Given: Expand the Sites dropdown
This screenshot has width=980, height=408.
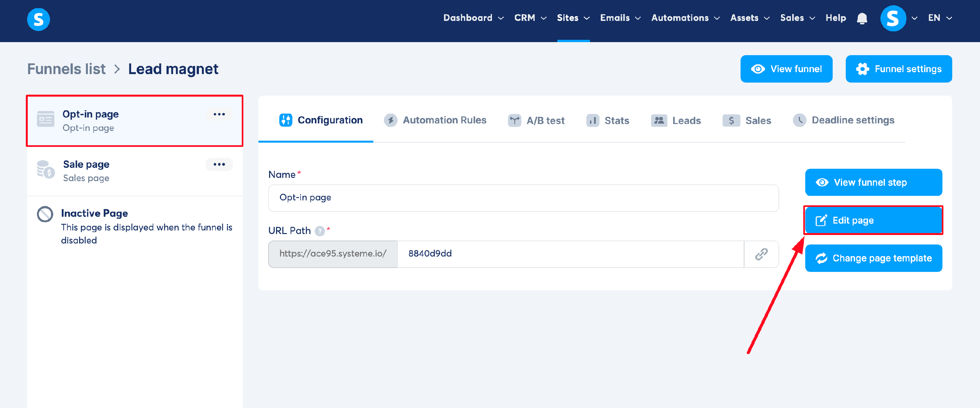Looking at the screenshot, I should pos(573,18).
